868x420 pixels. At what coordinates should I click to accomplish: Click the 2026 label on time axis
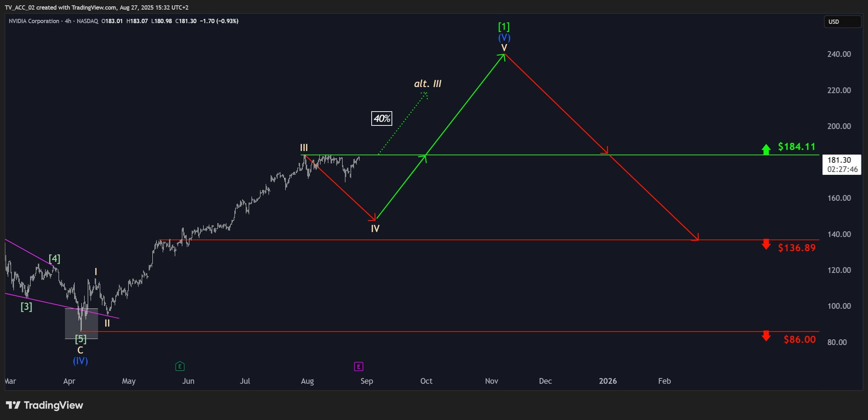point(608,381)
